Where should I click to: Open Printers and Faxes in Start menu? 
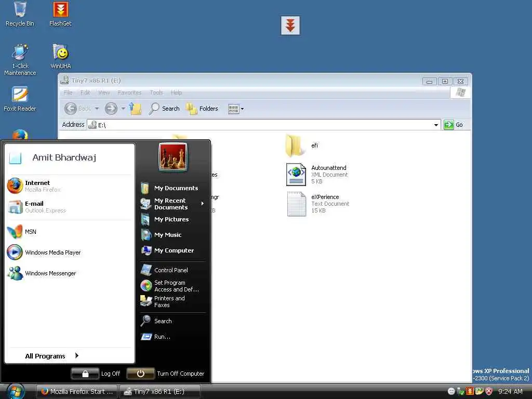(172, 302)
